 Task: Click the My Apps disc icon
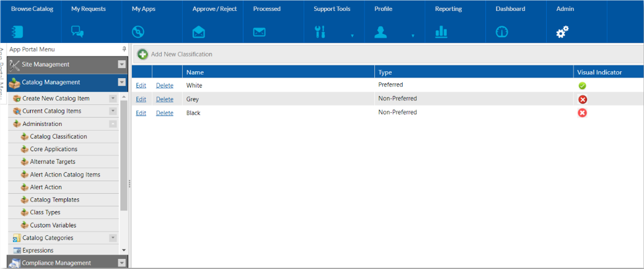(138, 32)
